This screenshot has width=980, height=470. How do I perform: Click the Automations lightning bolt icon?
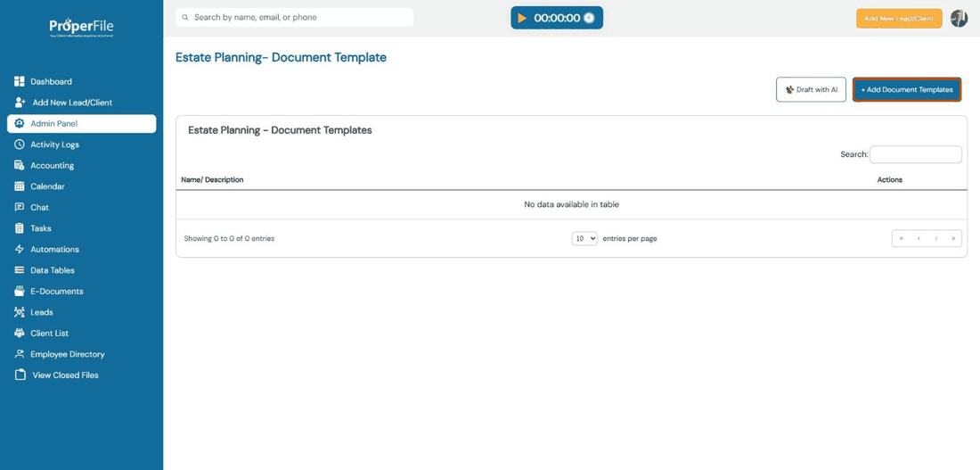(20, 249)
